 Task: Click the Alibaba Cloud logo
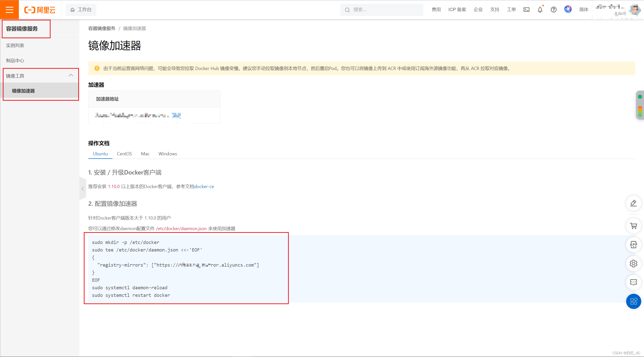click(39, 10)
